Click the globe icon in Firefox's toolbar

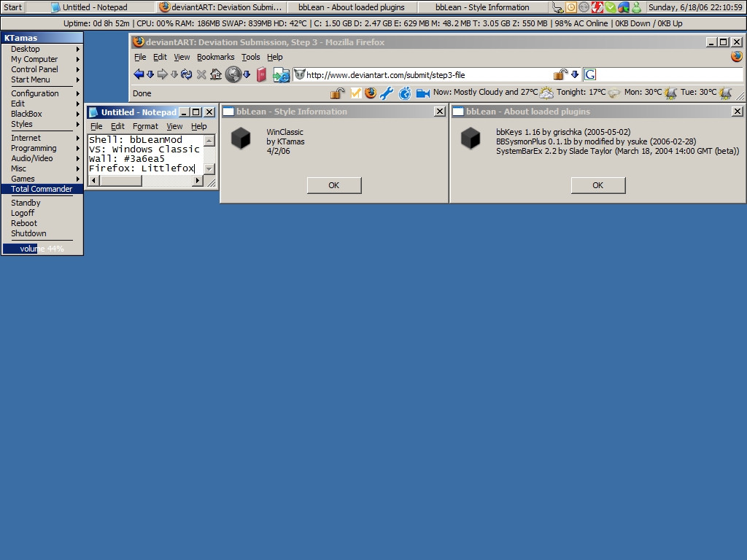[x=233, y=74]
